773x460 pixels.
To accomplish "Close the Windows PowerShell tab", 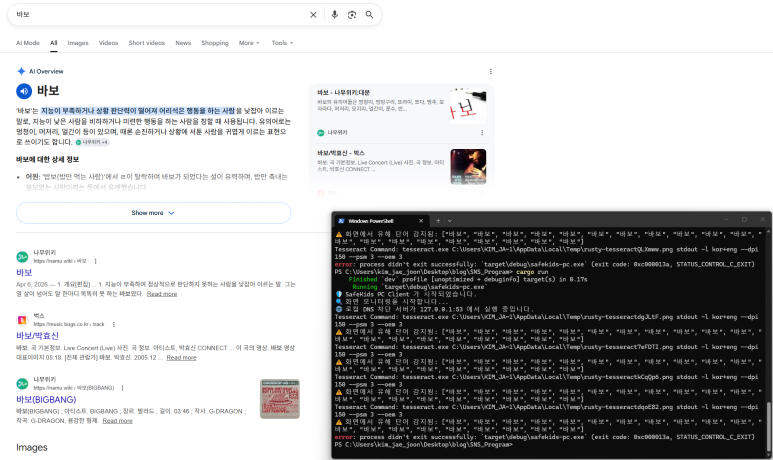I will point(421,221).
